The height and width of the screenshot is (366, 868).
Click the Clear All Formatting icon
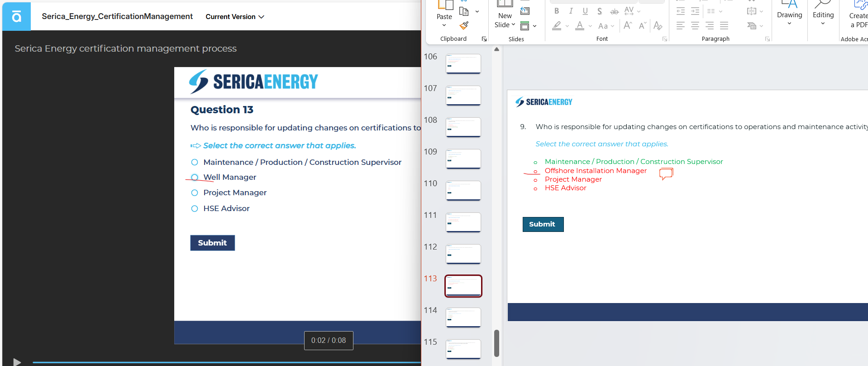pos(658,26)
